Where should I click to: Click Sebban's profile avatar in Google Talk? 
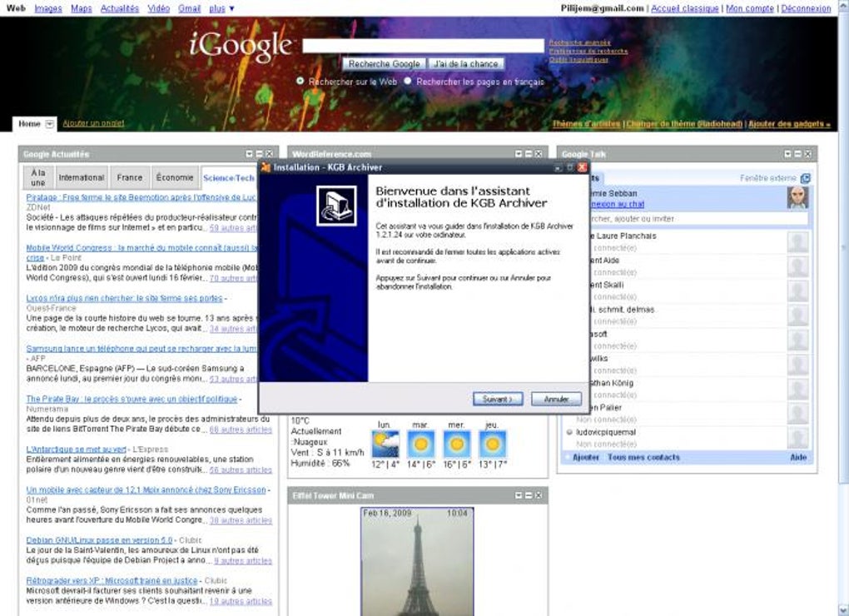797,198
